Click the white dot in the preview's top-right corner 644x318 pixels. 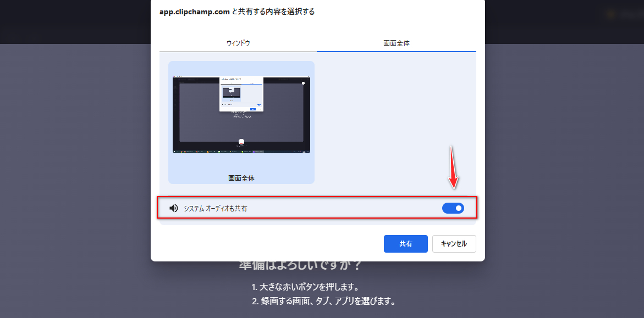coord(303,83)
